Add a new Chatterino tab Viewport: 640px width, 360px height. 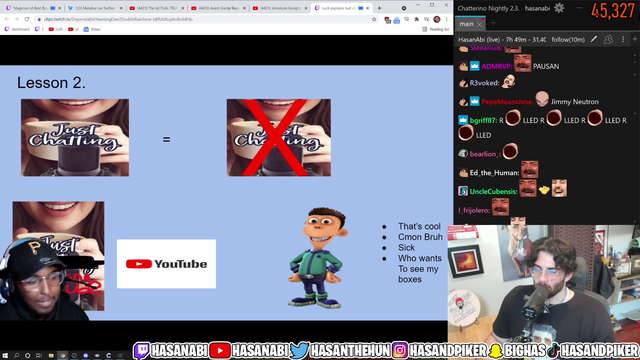pos(493,24)
